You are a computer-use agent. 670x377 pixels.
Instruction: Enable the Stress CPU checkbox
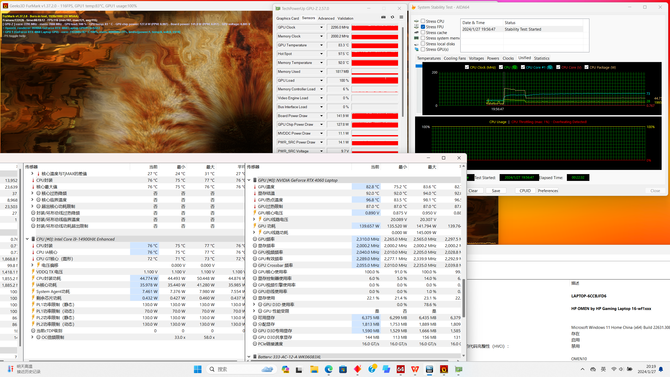pos(423,21)
